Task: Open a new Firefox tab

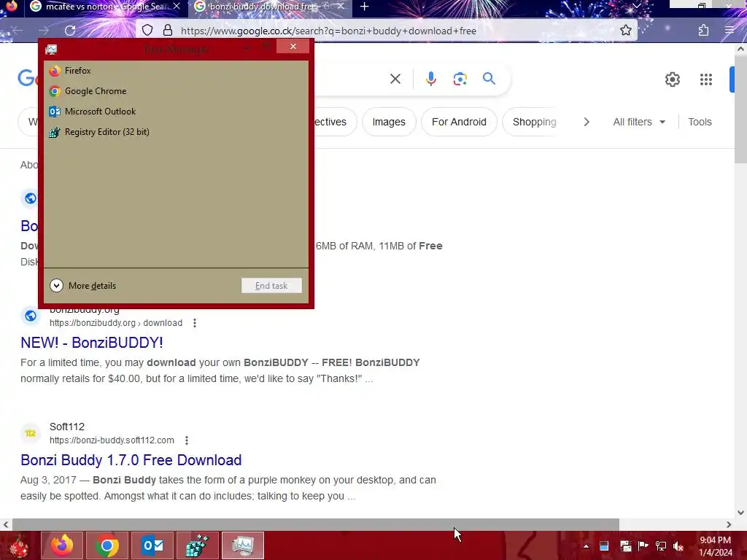Action: click(365, 7)
